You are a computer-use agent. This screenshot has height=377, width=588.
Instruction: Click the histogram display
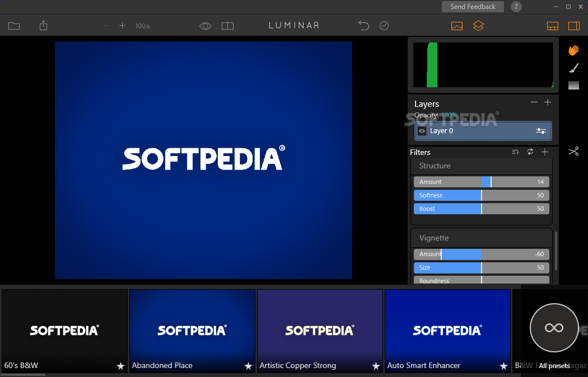tap(483, 65)
